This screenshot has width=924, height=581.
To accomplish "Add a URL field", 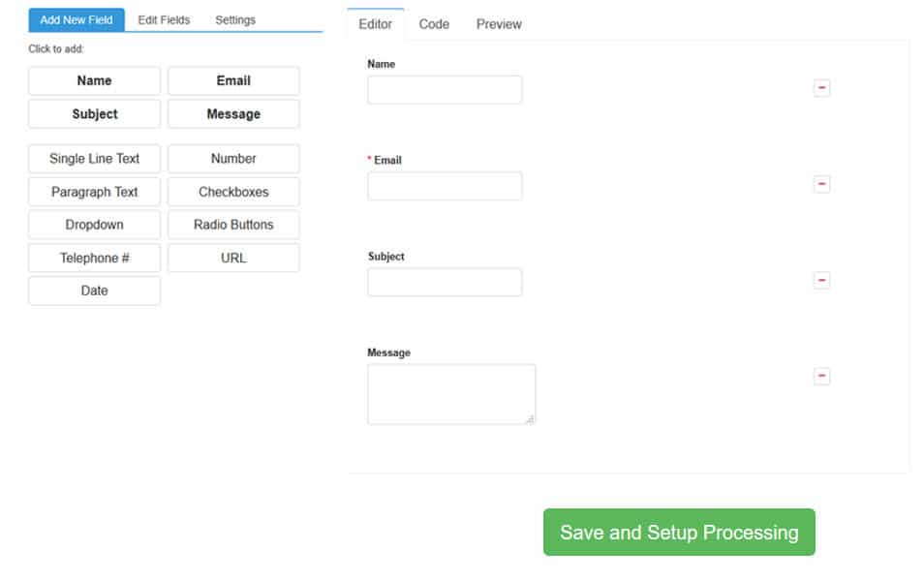I will [233, 258].
